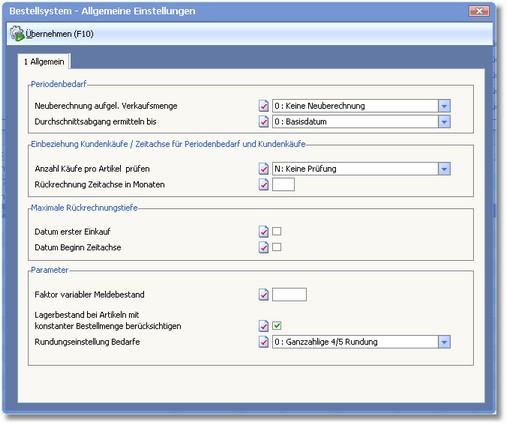The width and height of the screenshot is (507, 425).
Task: Enable the Datum erster Einkauf checkbox
Action: tap(277, 231)
